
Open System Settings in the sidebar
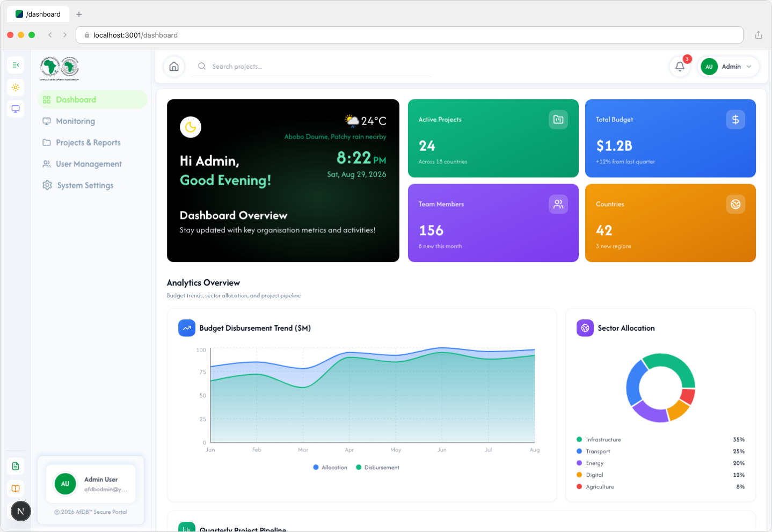point(93,186)
